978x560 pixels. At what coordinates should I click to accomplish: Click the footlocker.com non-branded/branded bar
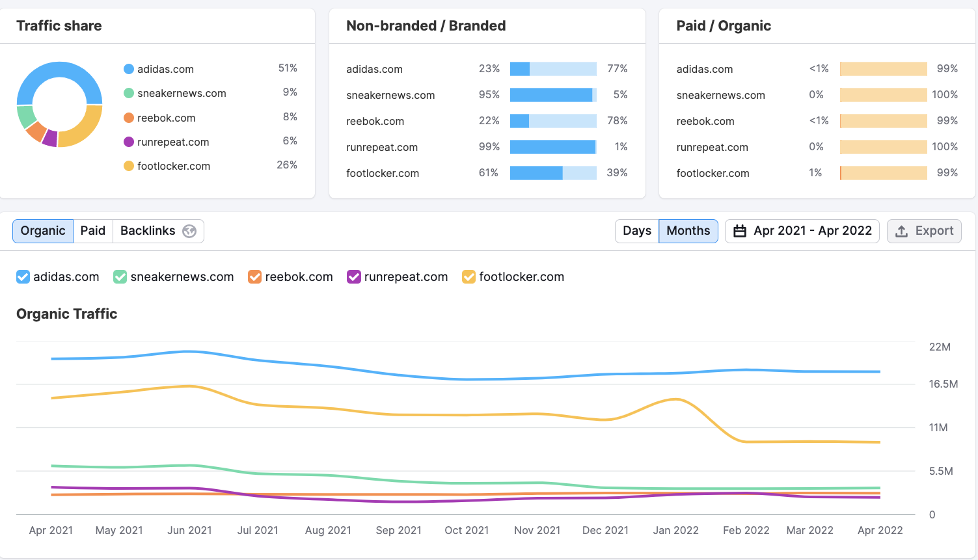[553, 173]
